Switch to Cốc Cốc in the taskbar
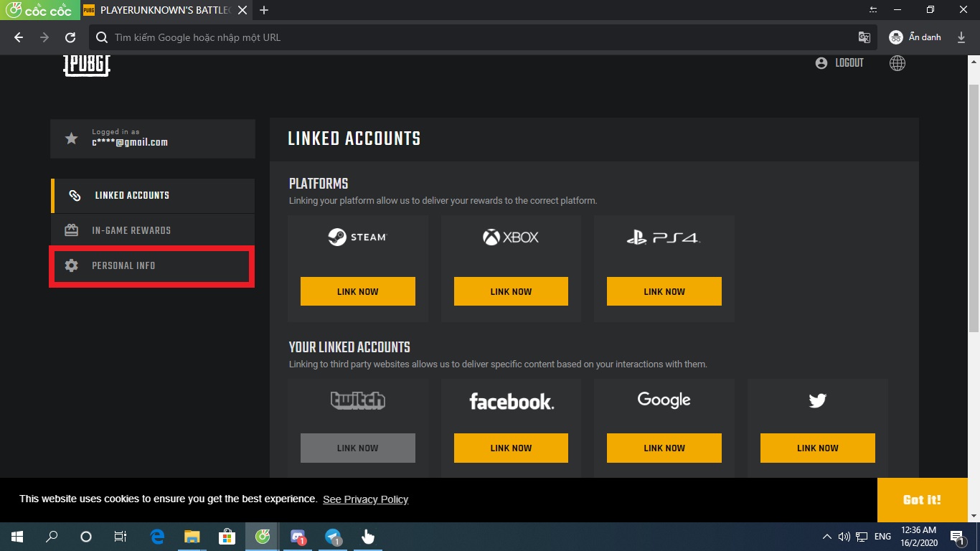 coord(262,537)
